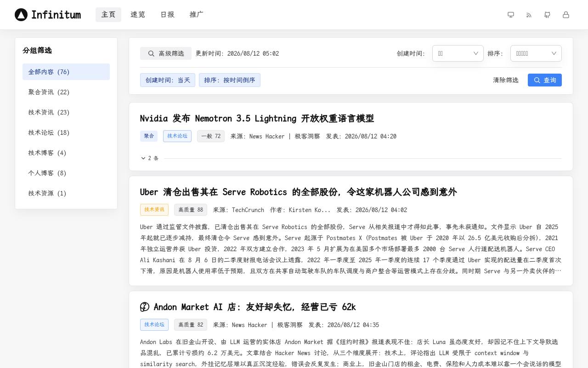Click the blue 查询 button
The height and width of the screenshot is (368, 588).
[545, 80]
